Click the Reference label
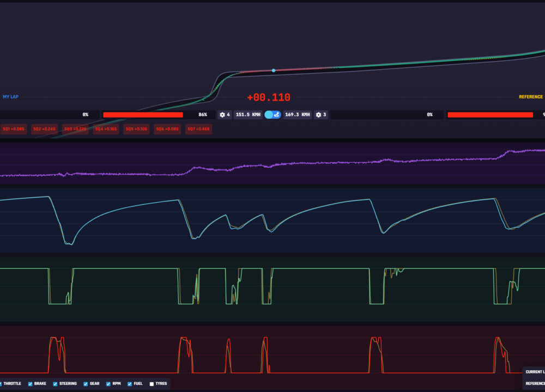The width and height of the screenshot is (545, 392). pyautogui.click(x=530, y=97)
